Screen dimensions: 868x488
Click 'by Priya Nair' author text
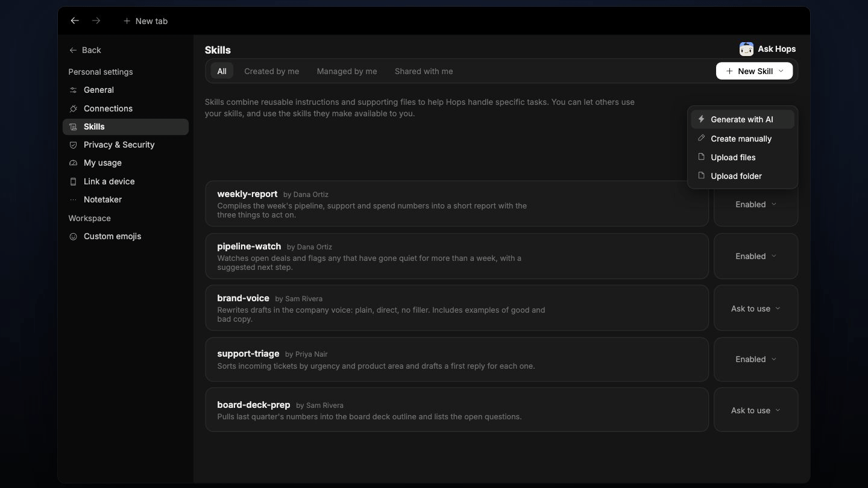coord(306,354)
